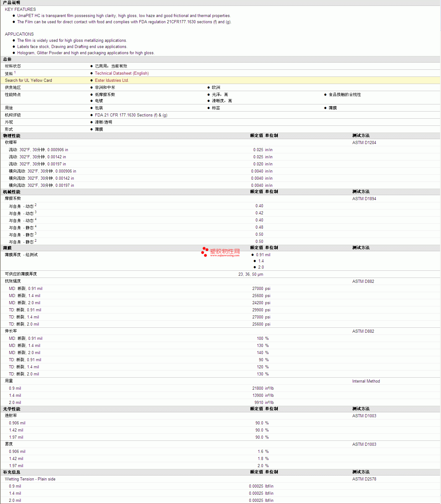This screenshot has height=504, width=441.
Task: Click the 抗张强度 property label
Action: coord(13,281)
